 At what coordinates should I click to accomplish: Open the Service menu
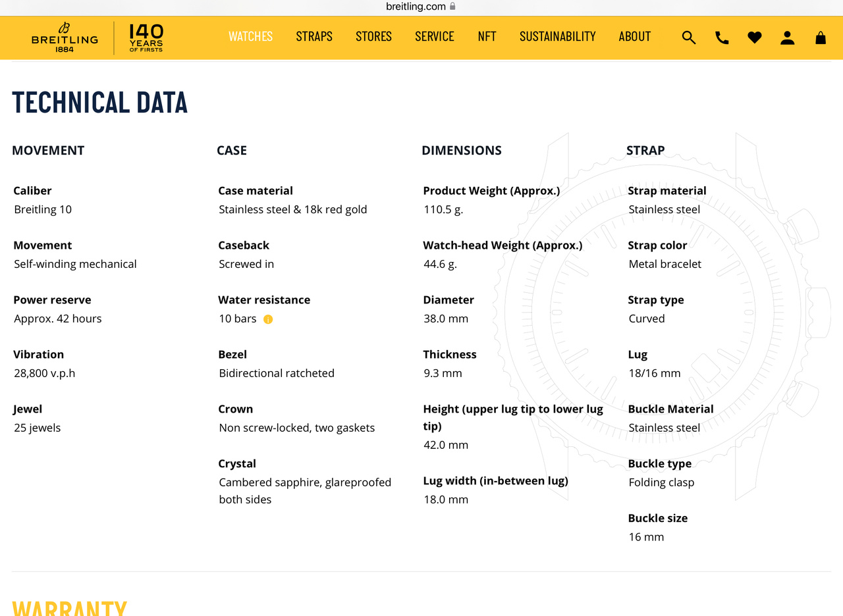[x=435, y=36]
